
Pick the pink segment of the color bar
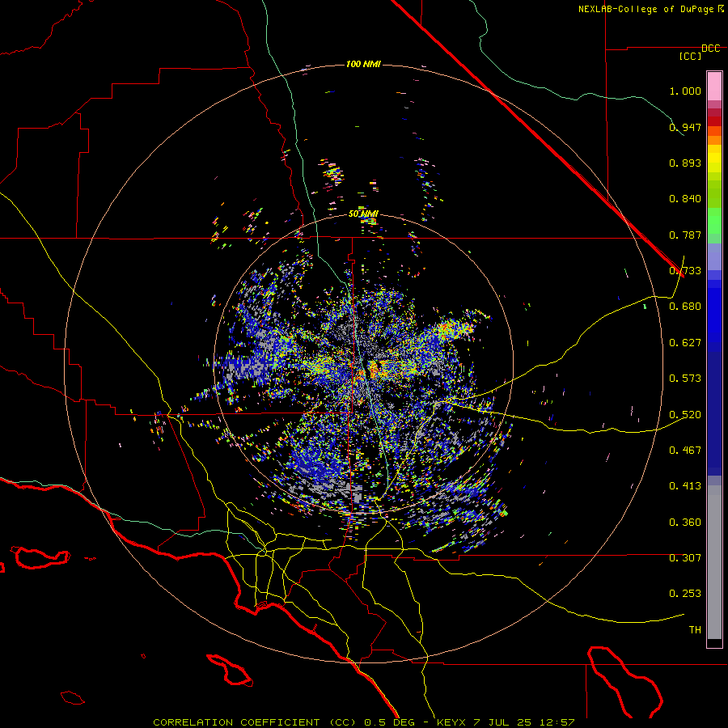coord(714,86)
